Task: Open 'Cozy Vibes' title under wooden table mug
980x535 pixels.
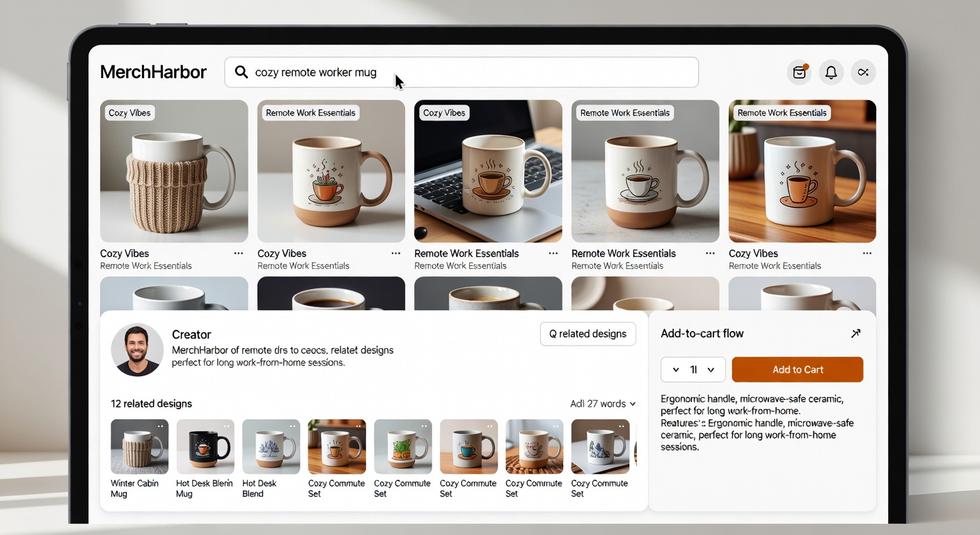Action: (x=753, y=254)
